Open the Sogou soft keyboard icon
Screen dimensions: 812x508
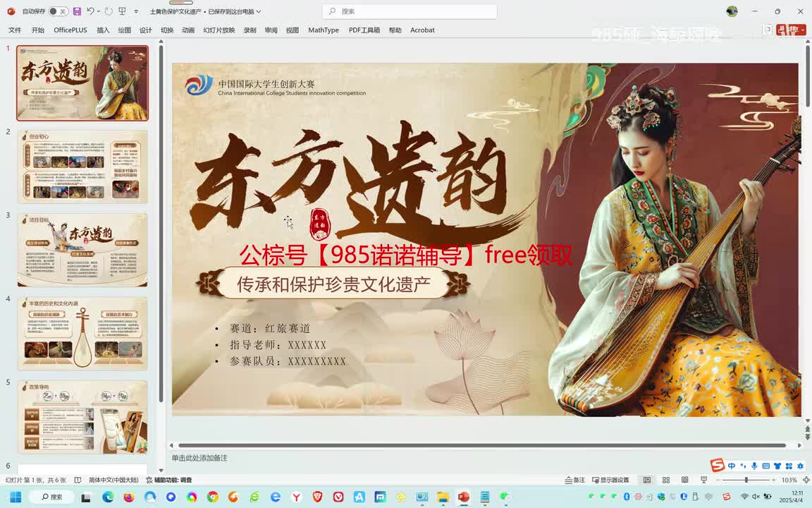tap(766, 466)
